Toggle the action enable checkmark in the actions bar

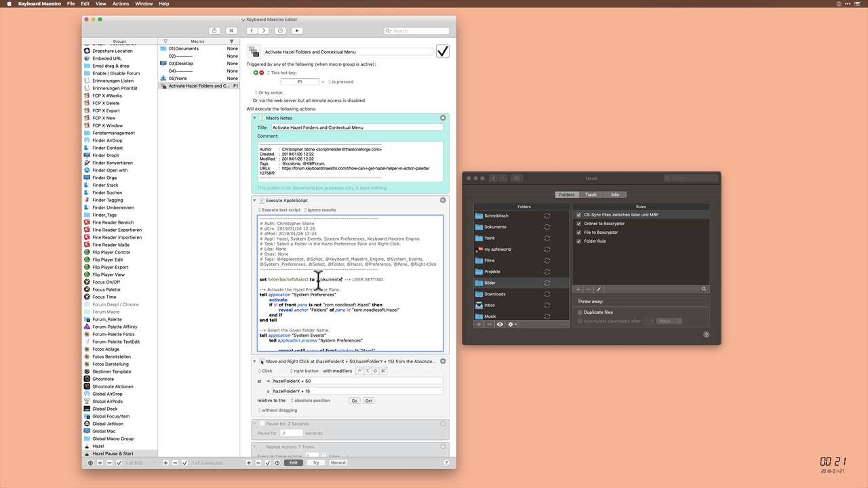coord(268,463)
